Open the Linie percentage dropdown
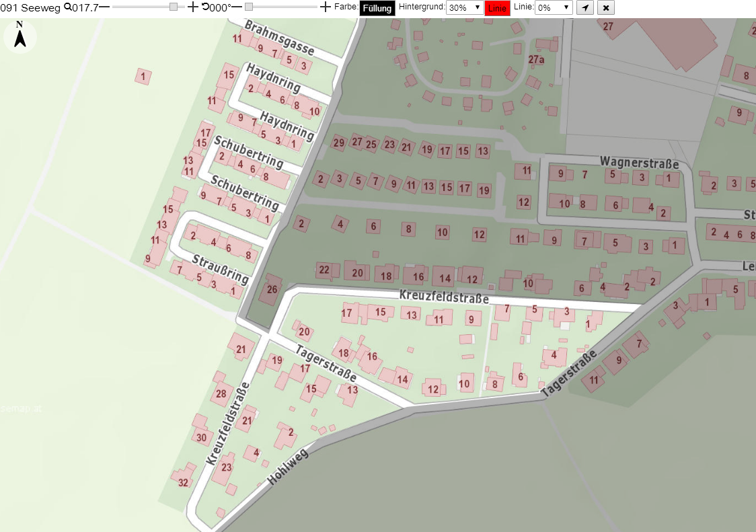Screen dimensions: 756x532 point(554,7)
